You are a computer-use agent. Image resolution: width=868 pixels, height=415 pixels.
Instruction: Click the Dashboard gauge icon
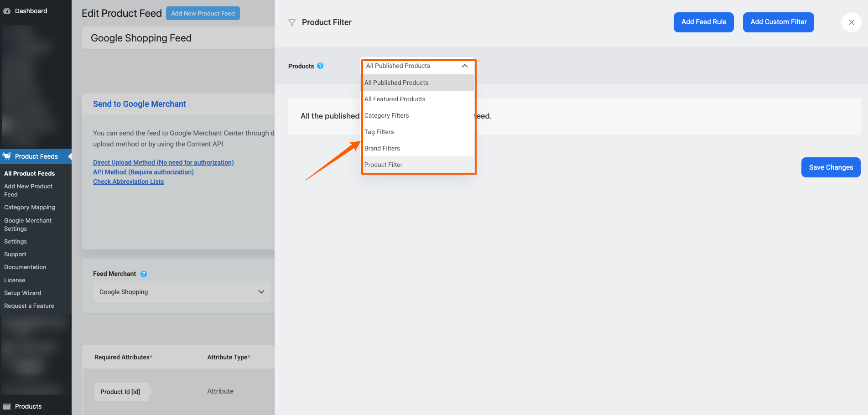(x=7, y=11)
